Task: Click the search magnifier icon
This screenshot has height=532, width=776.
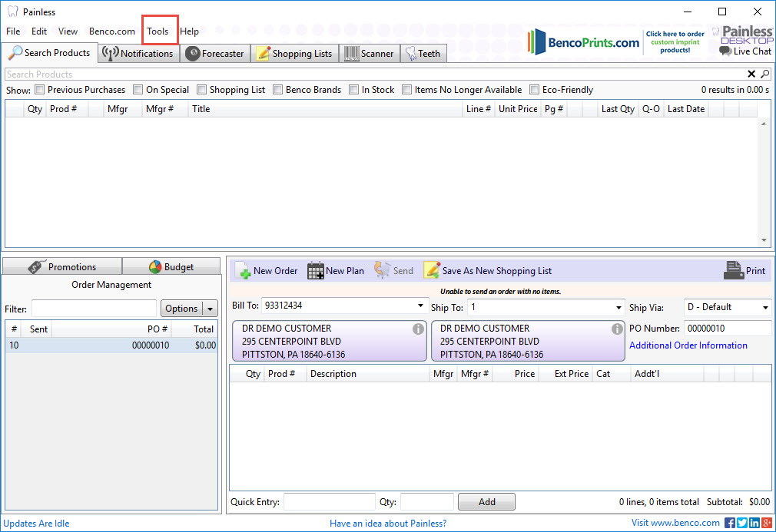Action: (764, 74)
